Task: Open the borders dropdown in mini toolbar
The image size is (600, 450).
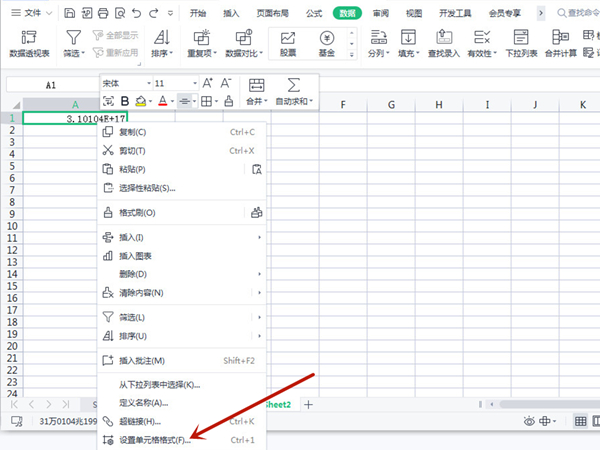Action: pyautogui.click(x=216, y=101)
